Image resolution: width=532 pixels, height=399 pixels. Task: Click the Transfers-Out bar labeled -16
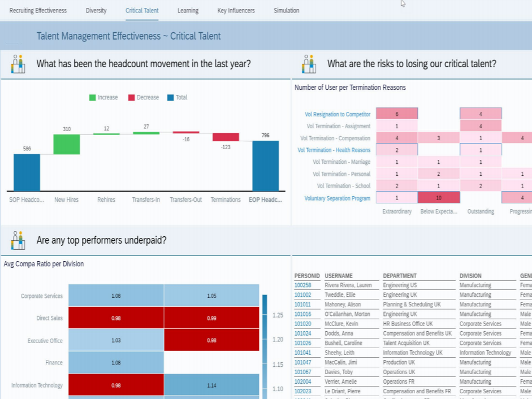pos(186,132)
